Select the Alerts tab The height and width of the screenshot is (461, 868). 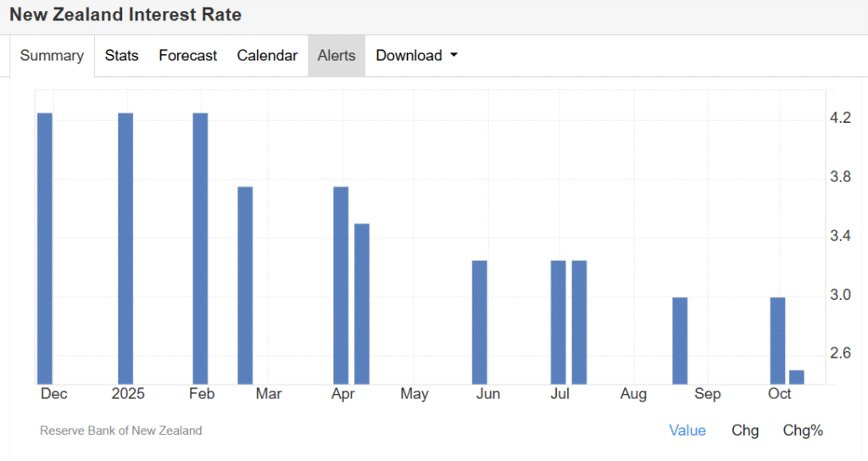337,56
